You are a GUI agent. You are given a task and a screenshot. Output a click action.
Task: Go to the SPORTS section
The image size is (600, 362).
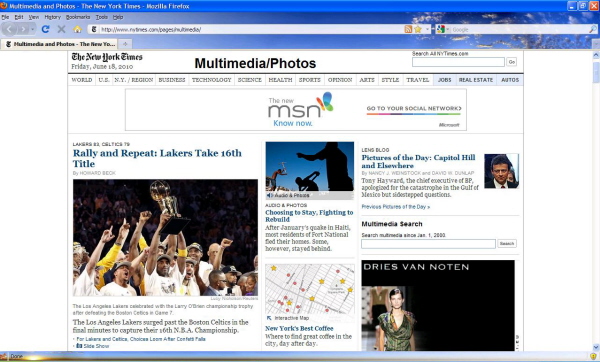(x=310, y=80)
